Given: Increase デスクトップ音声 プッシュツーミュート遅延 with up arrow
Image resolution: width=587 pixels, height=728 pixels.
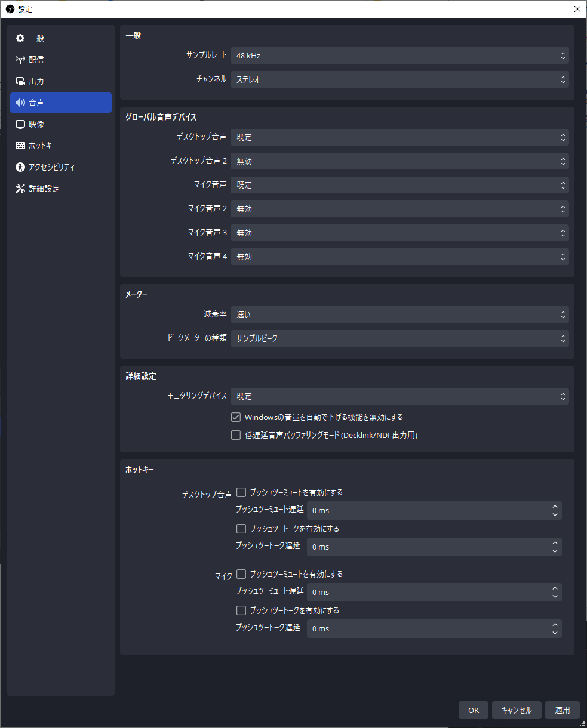Looking at the screenshot, I should [555, 507].
